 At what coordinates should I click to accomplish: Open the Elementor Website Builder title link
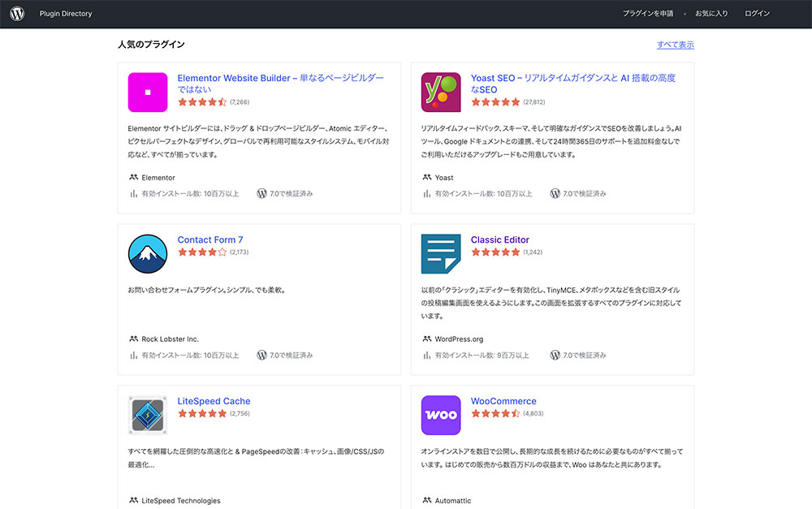(280, 84)
